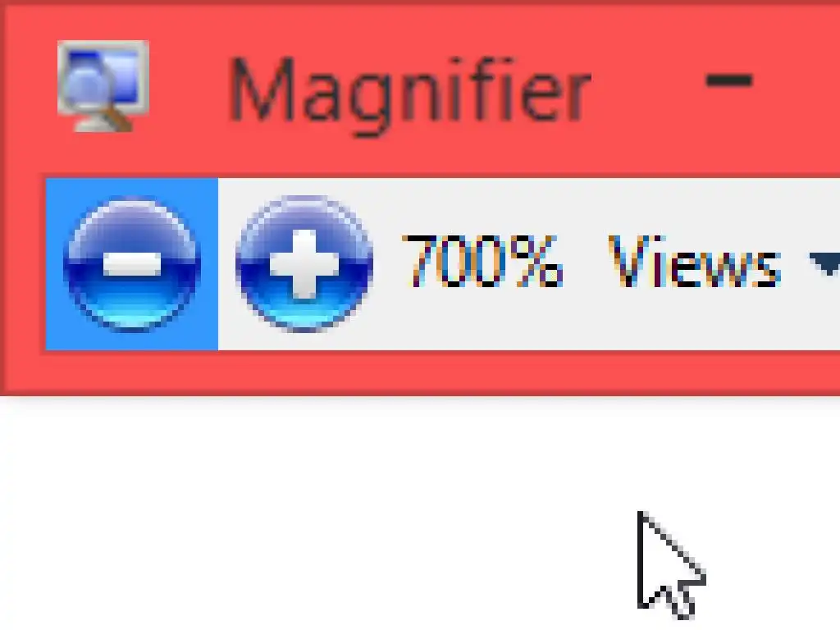Click the monitor-with-magnifying-glass icon

pos(103,85)
